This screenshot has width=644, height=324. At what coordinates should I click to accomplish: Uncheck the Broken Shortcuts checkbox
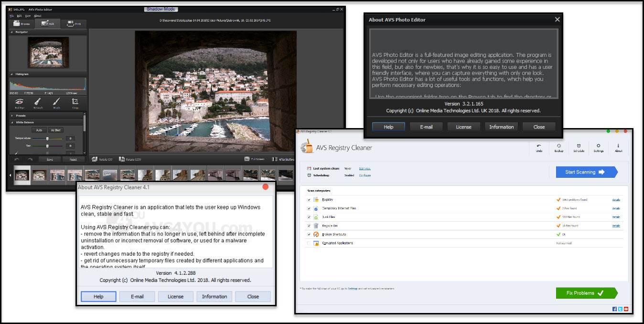tap(309, 235)
